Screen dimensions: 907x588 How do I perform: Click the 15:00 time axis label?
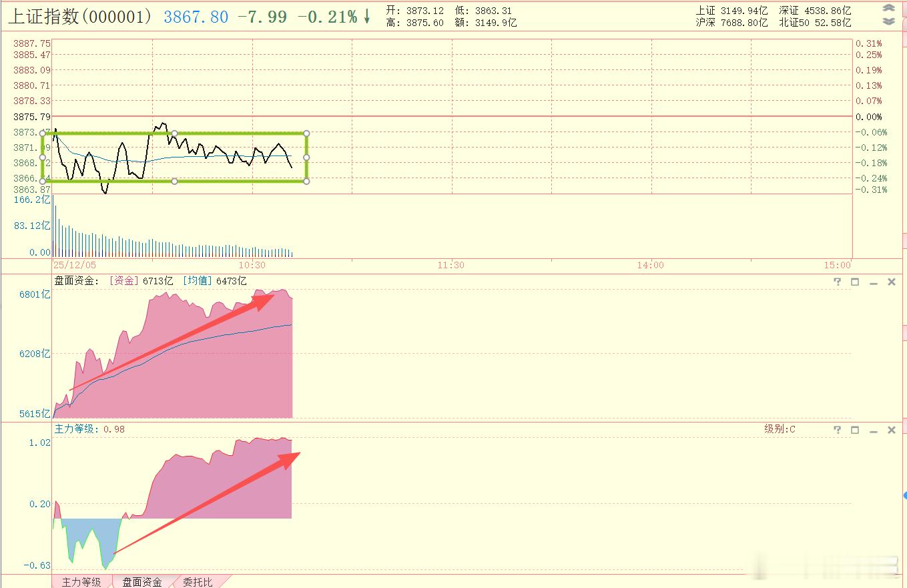tap(838, 265)
